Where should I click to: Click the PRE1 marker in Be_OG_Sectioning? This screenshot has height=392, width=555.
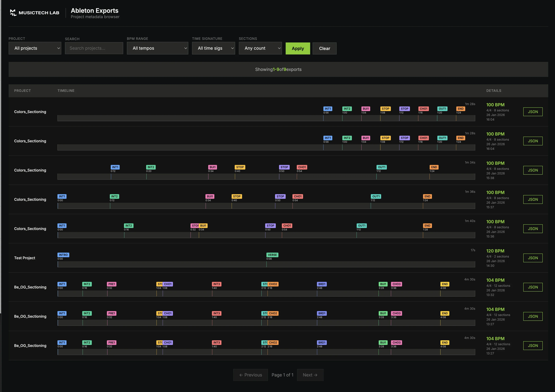click(111, 284)
